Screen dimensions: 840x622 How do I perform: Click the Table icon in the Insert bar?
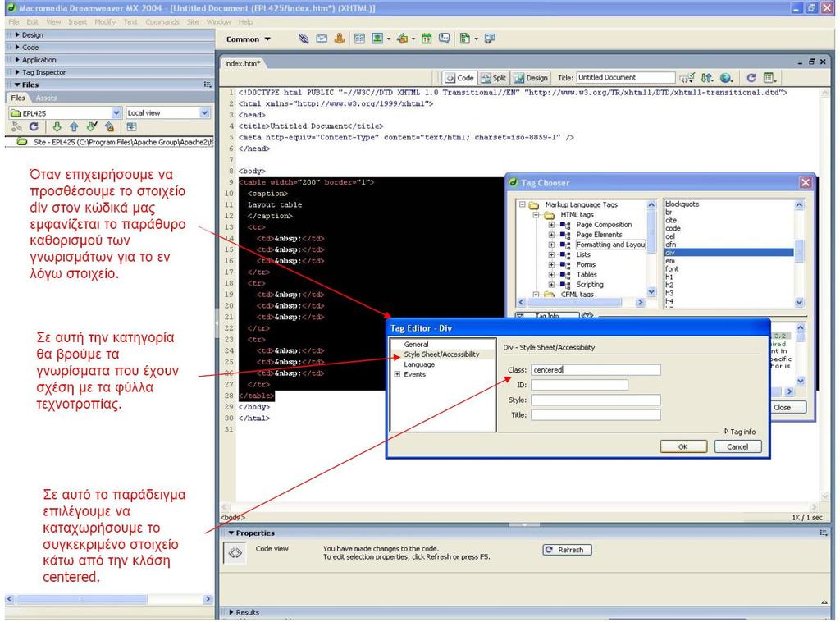pyautogui.click(x=359, y=39)
